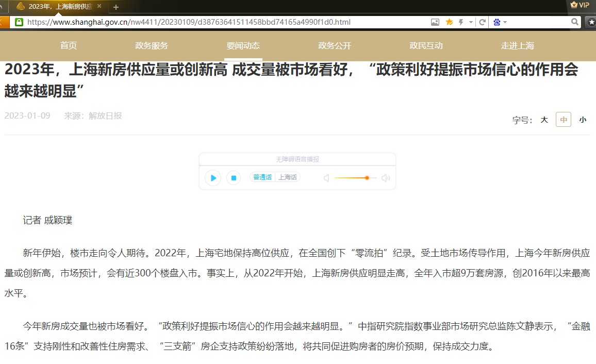Click the lightning speed mode icon
Viewport: 596px width, 364px height.
[x=460, y=22]
